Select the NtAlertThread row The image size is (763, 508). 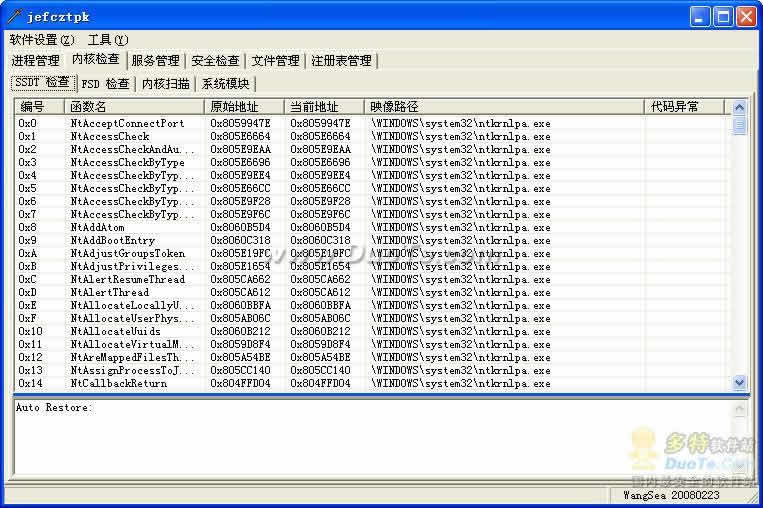[x=373, y=292]
